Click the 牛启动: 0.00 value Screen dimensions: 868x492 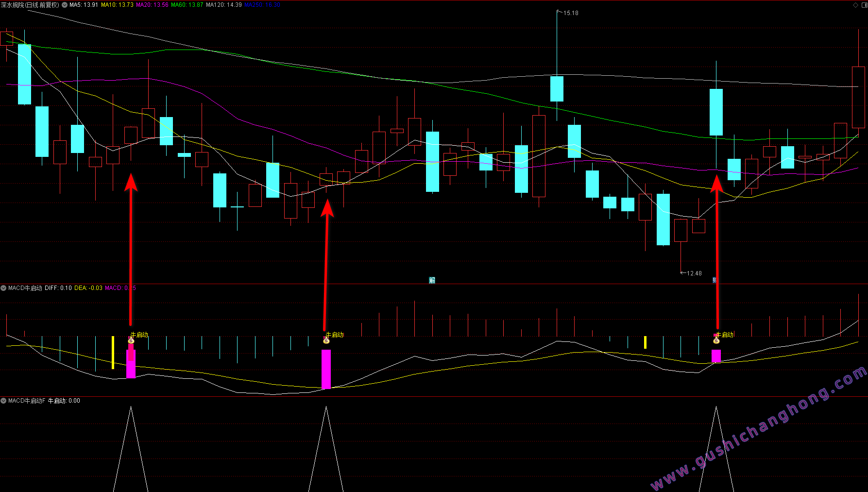point(64,401)
